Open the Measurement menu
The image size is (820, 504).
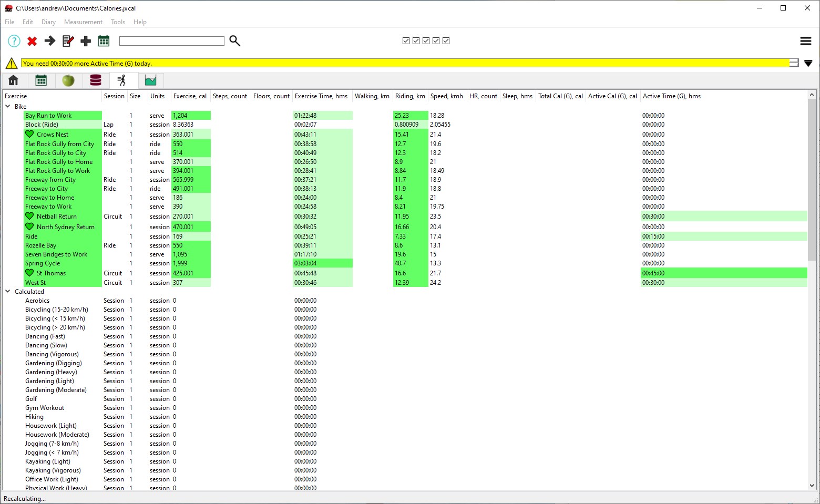coord(83,22)
